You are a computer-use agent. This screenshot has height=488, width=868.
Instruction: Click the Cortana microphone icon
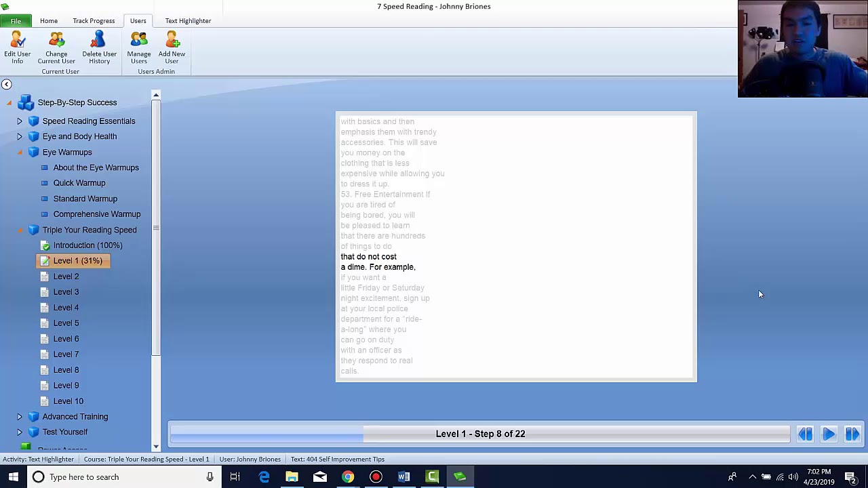pos(210,476)
